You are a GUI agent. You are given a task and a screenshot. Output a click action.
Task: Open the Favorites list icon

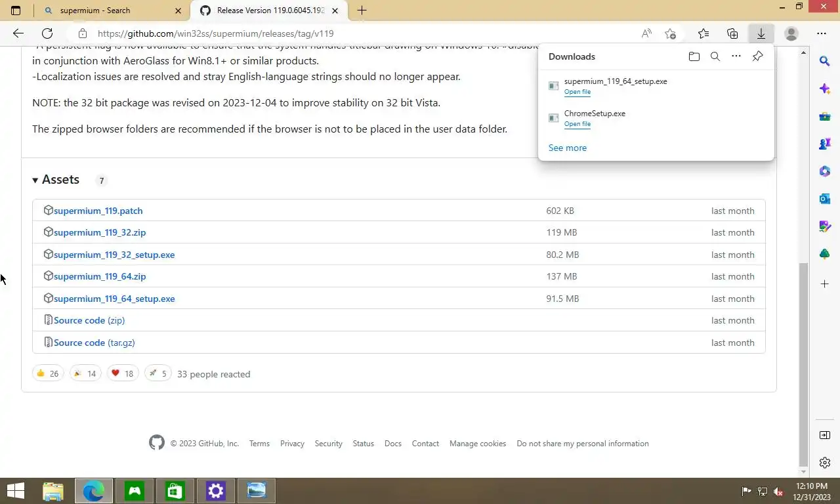coord(703,33)
